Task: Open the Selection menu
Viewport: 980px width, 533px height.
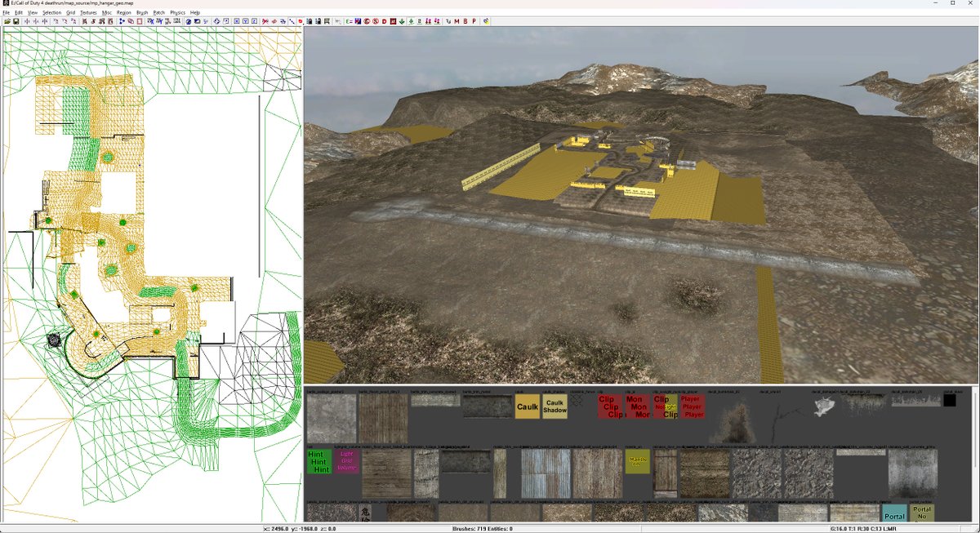Action: [x=51, y=13]
